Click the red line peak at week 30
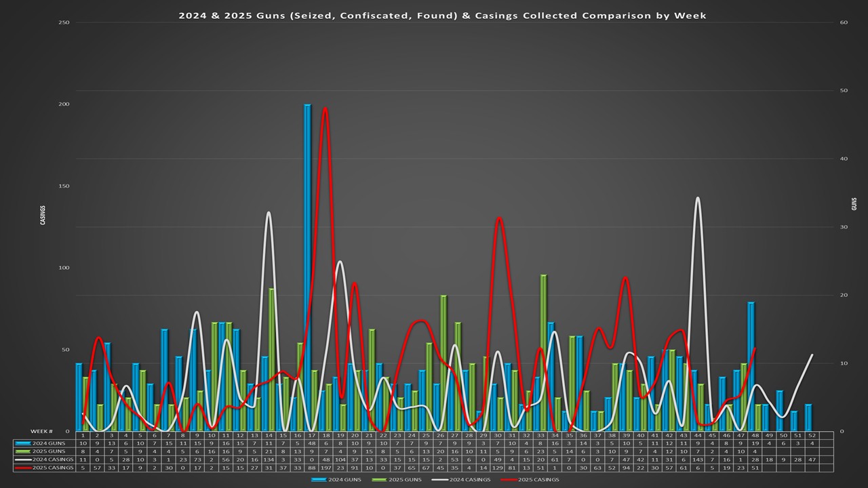 click(x=499, y=218)
